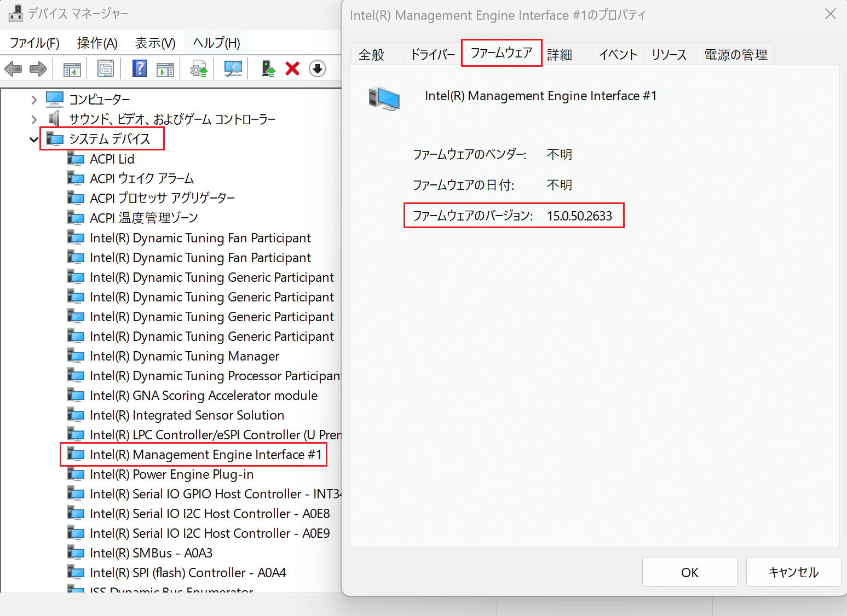Viewport: 847px width, 616px height.
Task: Select Intel(R) Serial IO I2C Host Controller A0E9
Action: 210,533
